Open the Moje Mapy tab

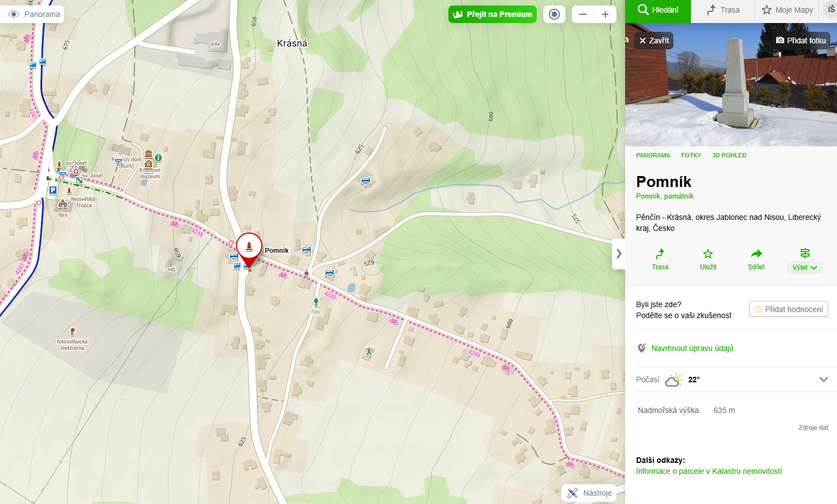(x=787, y=10)
